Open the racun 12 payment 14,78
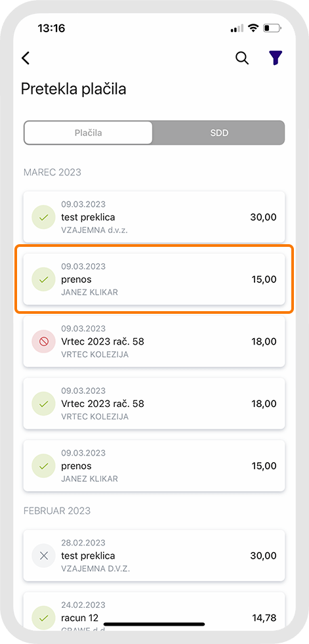The width and height of the screenshot is (309, 644). click(x=154, y=612)
